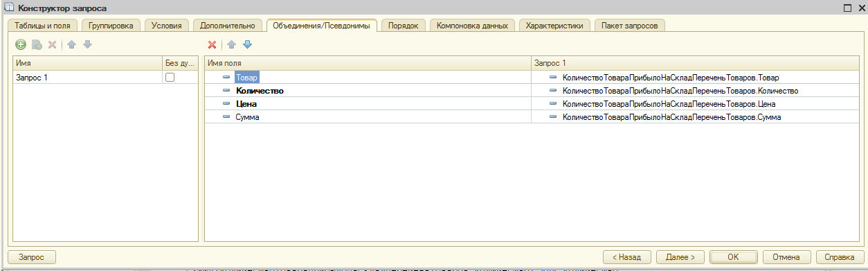The image size is (868, 271).
Task: Switch to the Пакет запросов tab
Action: (630, 26)
